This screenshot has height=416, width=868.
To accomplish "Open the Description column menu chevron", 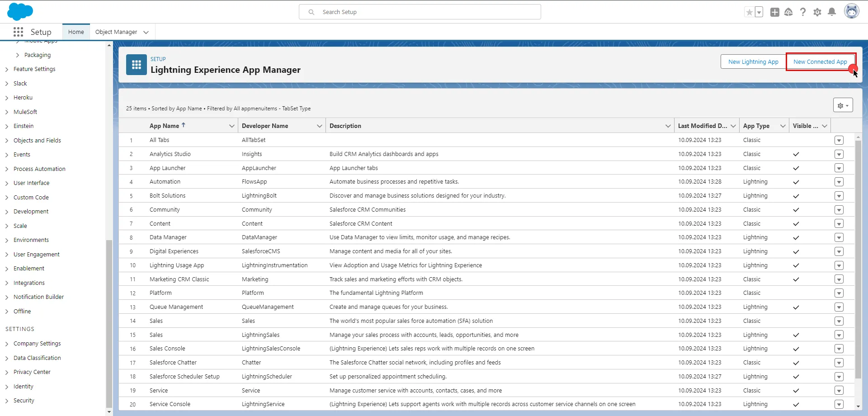I will tap(668, 126).
